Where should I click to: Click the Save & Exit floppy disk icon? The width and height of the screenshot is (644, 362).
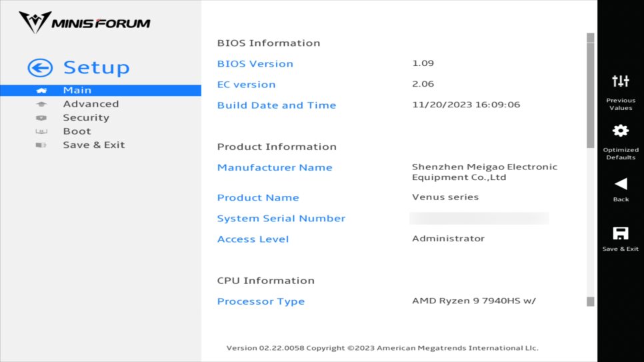[x=620, y=233]
